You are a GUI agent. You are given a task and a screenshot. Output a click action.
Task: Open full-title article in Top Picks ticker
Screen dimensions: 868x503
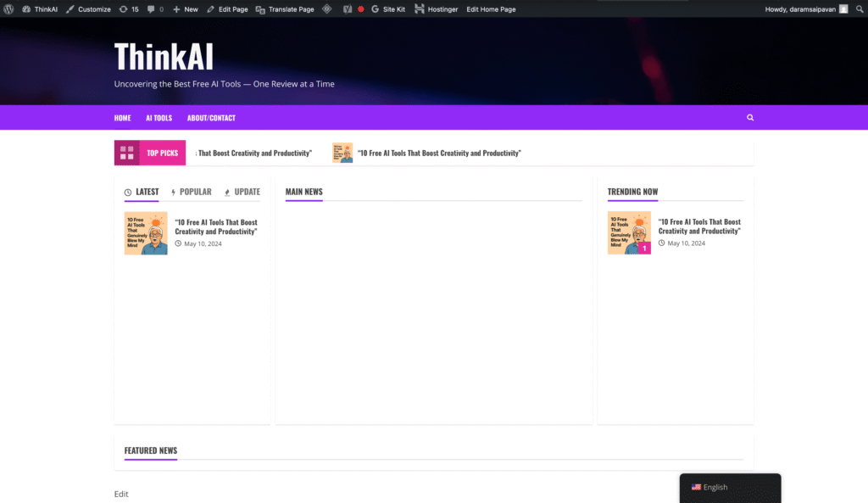coord(439,153)
